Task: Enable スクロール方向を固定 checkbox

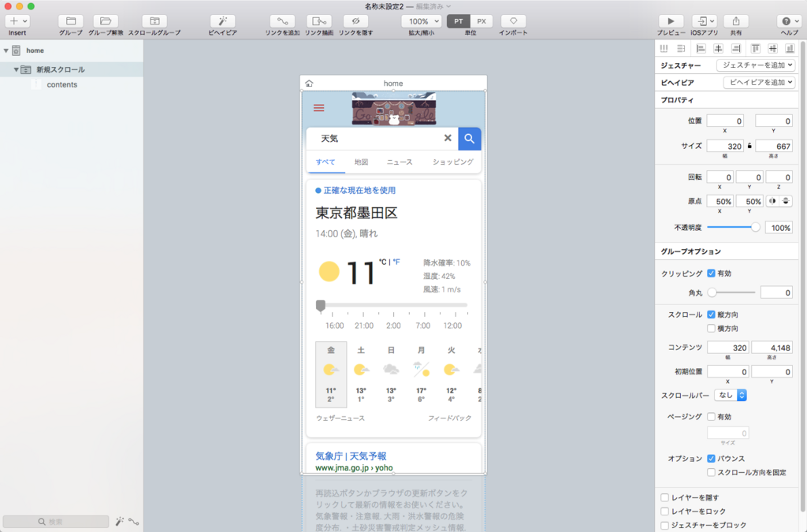Action: [712, 472]
